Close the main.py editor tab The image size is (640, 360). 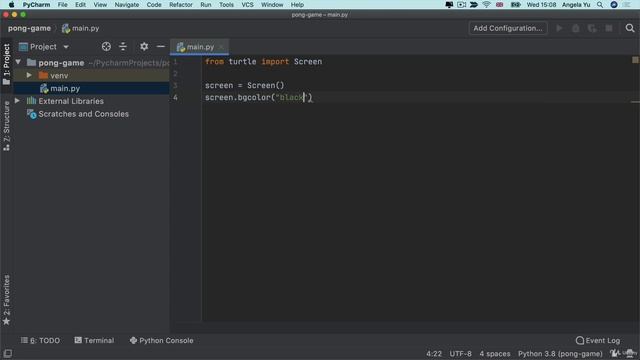pos(221,47)
